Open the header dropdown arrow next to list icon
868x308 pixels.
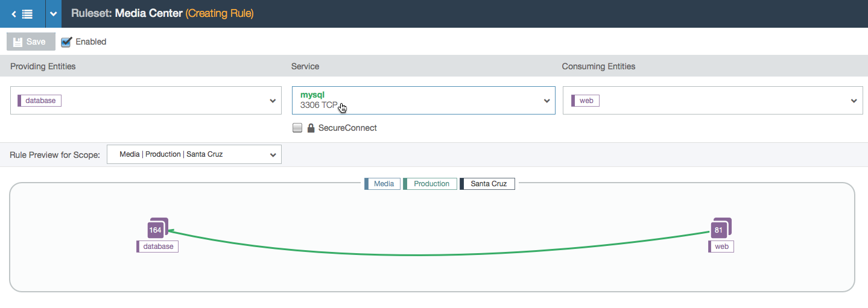(x=54, y=13)
